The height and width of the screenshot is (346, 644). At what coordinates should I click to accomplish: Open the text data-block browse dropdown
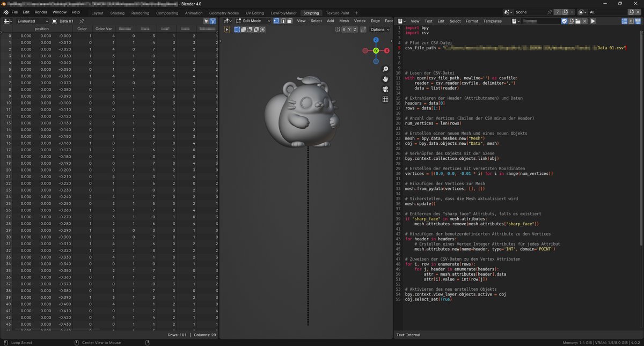click(x=516, y=21)
